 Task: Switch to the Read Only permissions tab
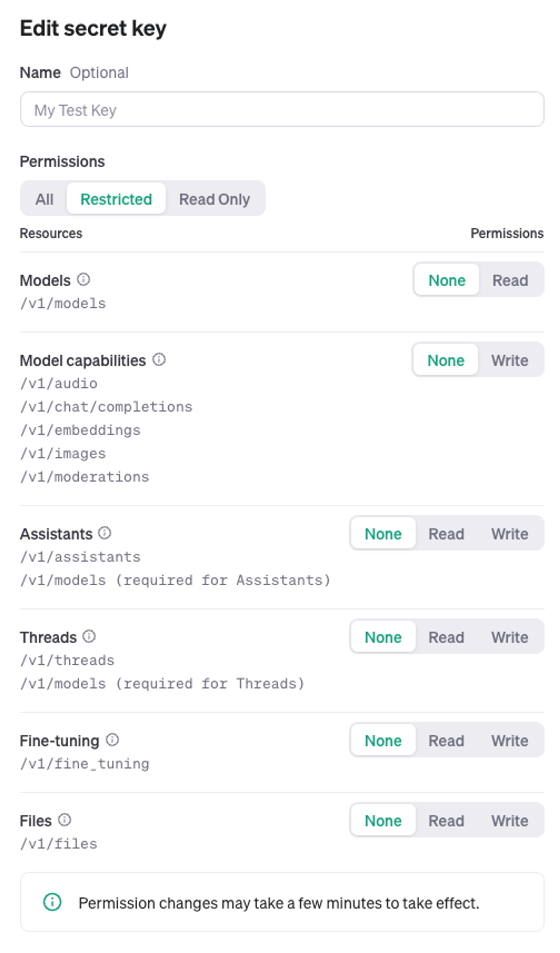tap(214, 199)
